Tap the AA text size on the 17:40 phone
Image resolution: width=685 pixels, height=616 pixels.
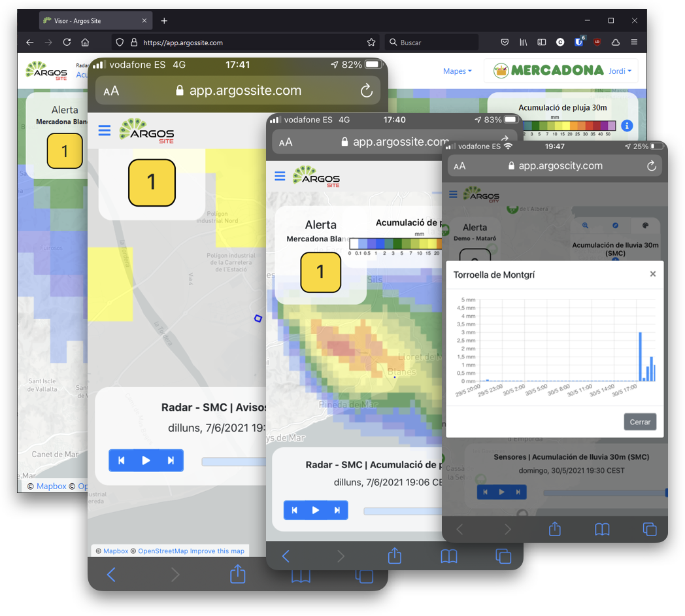tap(286, 143)
